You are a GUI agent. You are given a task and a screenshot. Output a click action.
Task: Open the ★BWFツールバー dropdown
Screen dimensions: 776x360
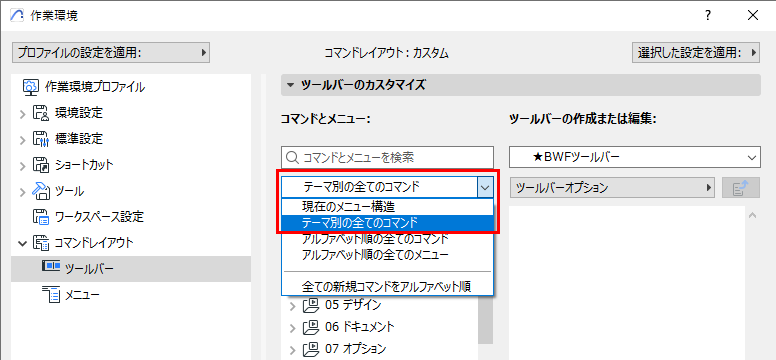point(634,157)
